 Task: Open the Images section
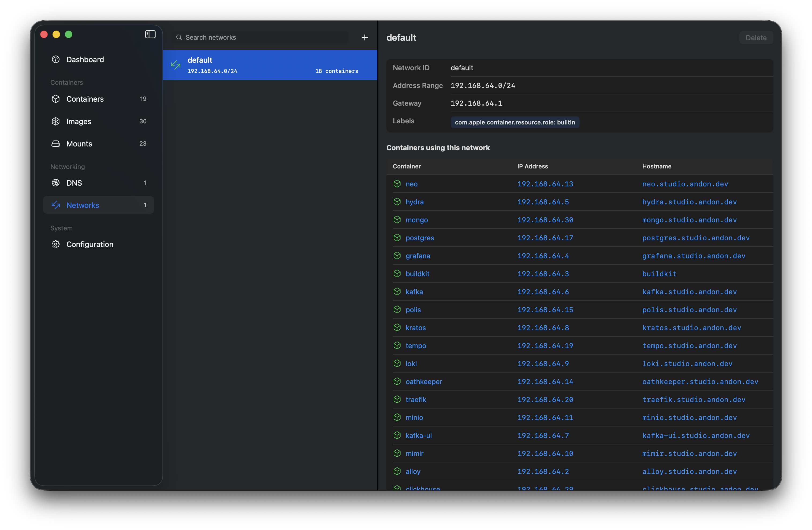coord(99,121)
